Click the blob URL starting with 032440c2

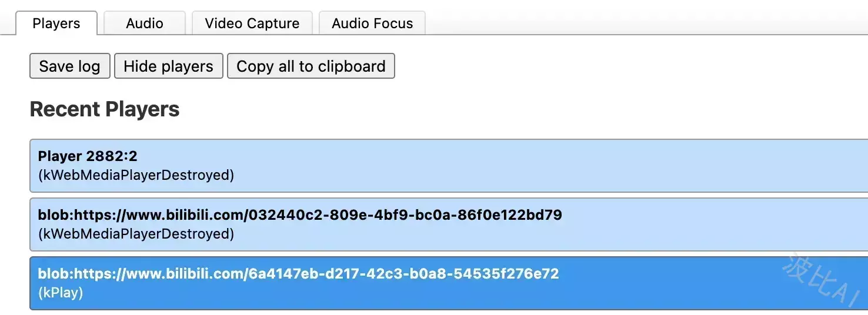pyautogui.click(x=300, y=215)
